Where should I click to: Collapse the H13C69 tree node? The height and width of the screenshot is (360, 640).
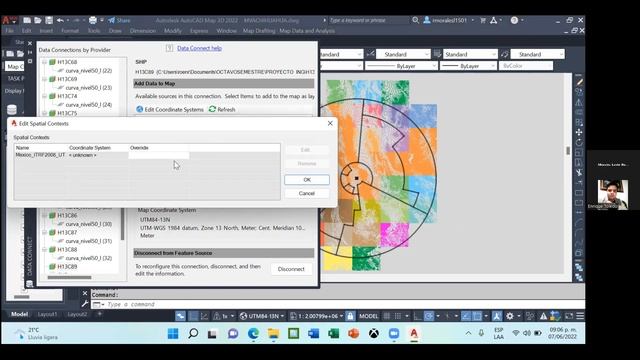[44, 79]
